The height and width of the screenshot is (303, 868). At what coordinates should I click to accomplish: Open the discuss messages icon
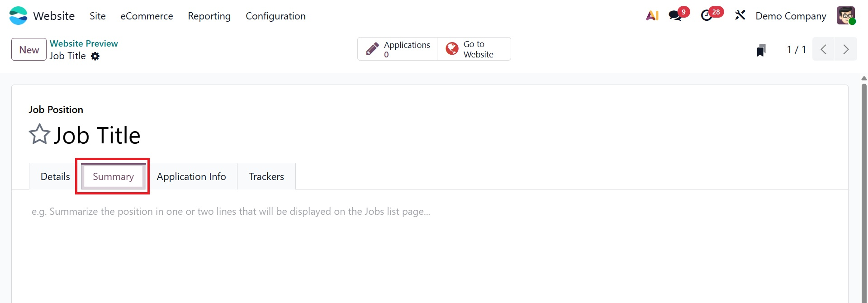(x=675, y=16)
